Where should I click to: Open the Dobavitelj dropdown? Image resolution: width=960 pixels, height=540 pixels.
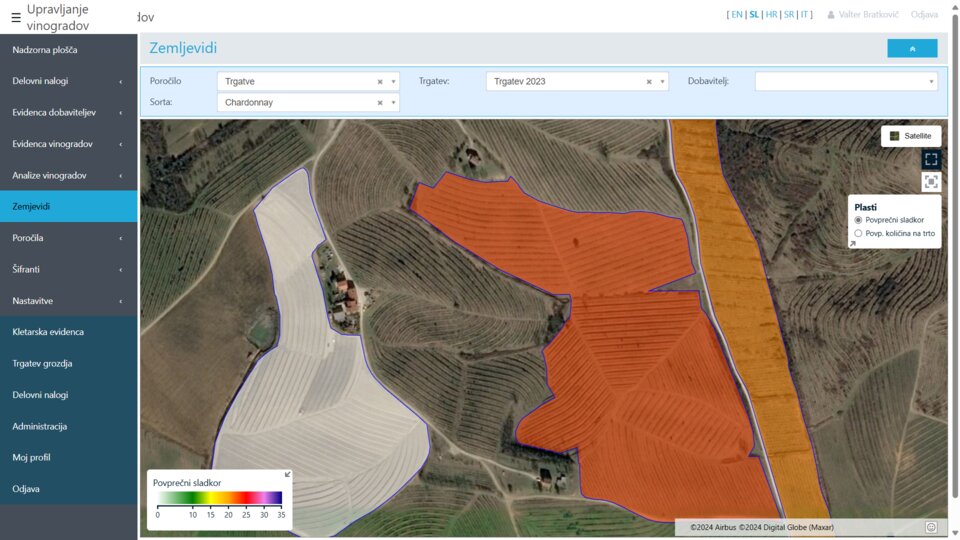pyautogui.click(x=845, y=82)
